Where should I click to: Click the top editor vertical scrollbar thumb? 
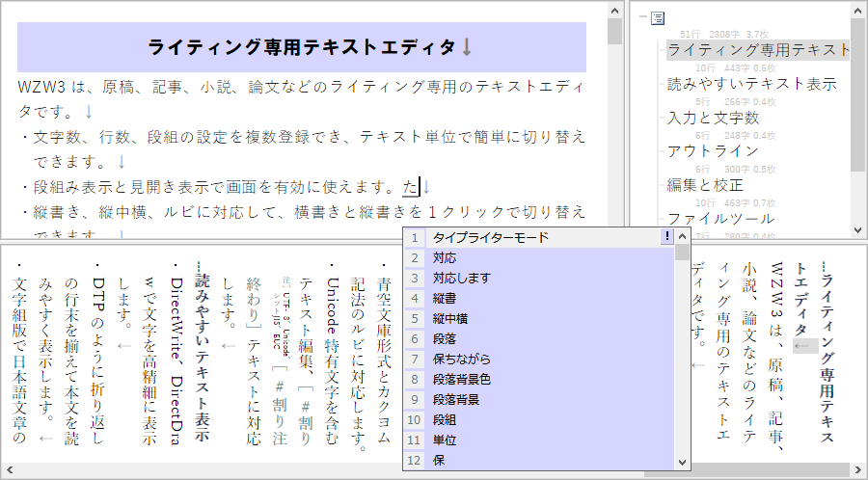[x=615, y=32]
